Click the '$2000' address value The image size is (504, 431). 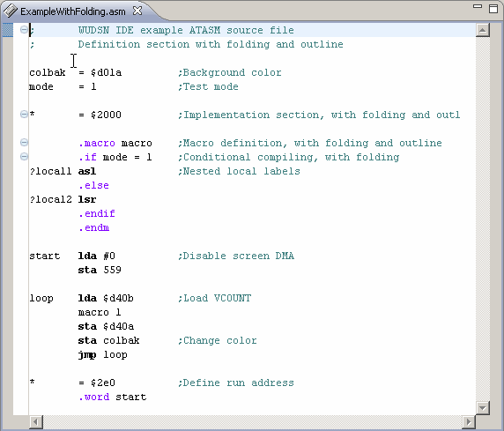tap(106, 115)
